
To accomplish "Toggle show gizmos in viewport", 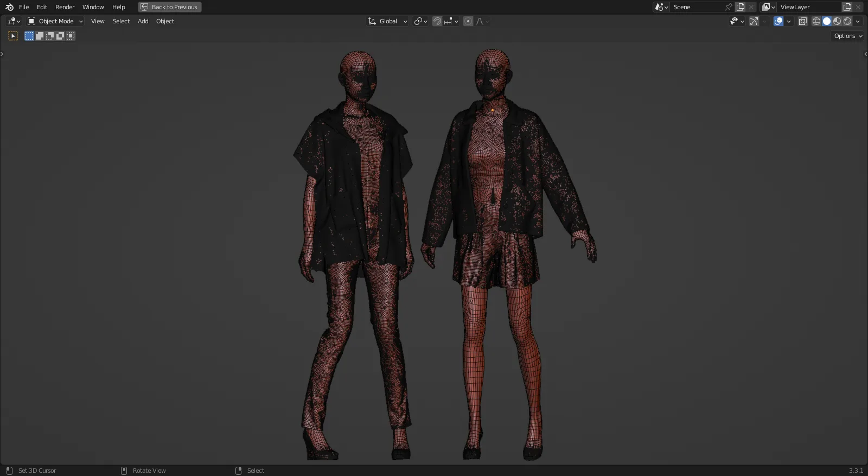I will pyautogui.click(x=754, y=21).
